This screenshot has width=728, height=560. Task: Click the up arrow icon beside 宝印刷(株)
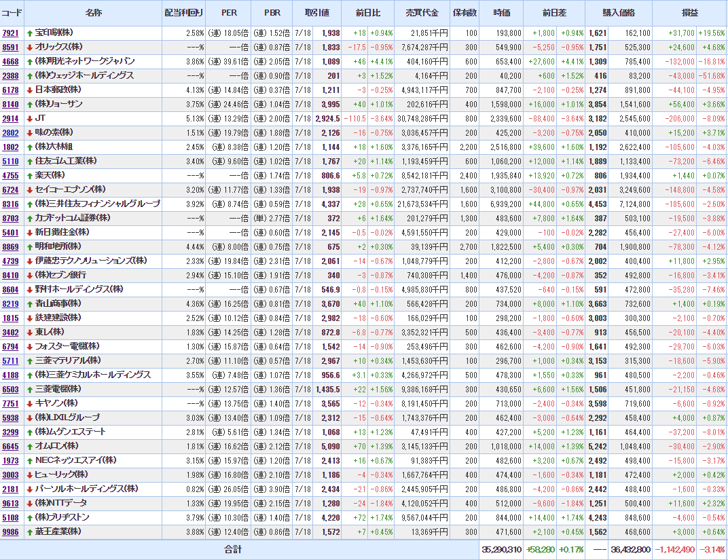[x=29, y=33]
